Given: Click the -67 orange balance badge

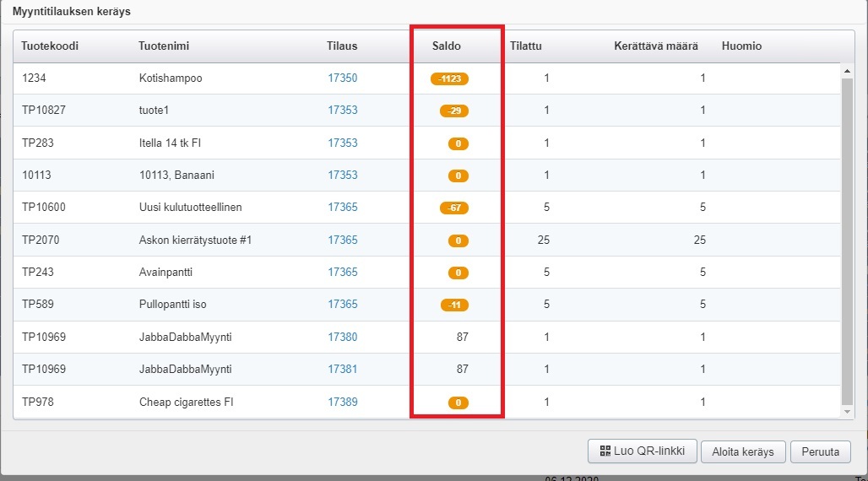Looking at the screenshot, I should pos(453,208).
